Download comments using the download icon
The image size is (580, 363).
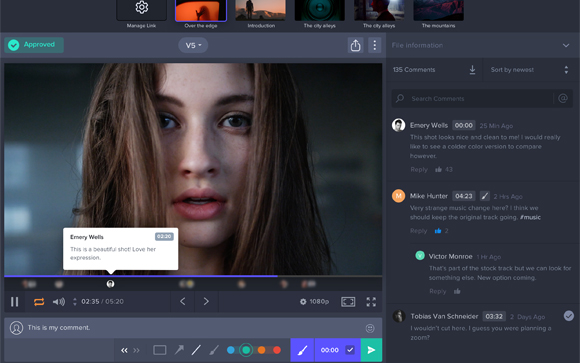pos(472,70)
